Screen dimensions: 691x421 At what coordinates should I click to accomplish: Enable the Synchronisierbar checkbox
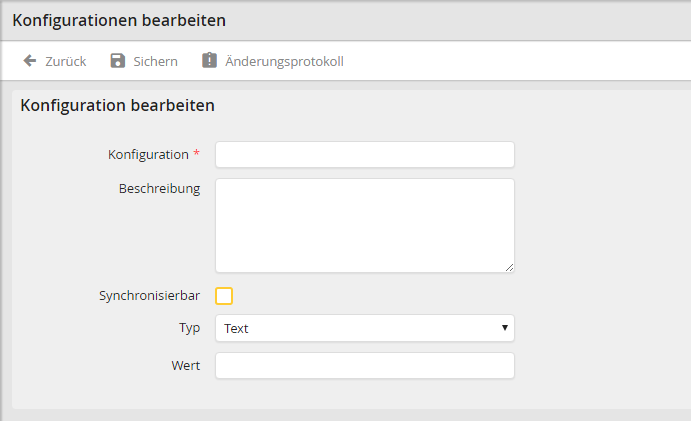tap(224, 296)
